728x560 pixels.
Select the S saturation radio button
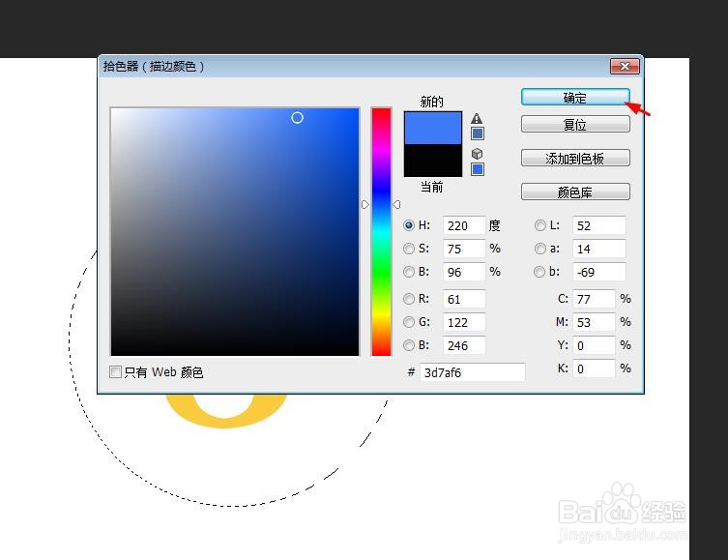[x=409, y=249]
